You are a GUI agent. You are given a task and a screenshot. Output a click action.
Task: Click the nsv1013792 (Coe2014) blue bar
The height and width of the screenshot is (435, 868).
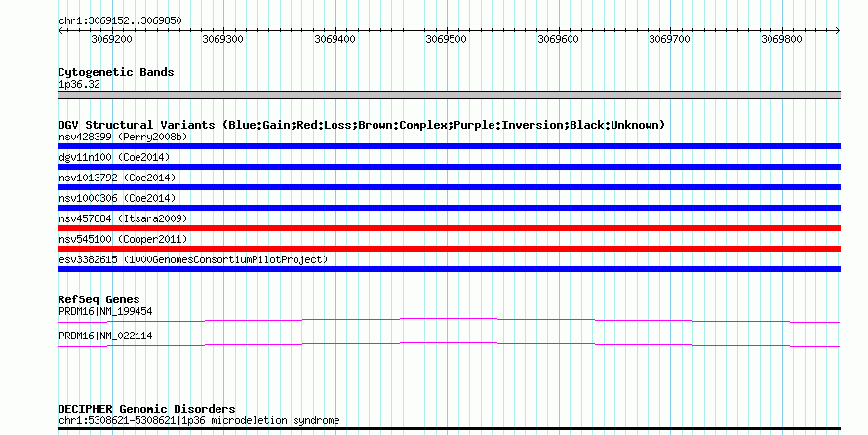point(449,187)
